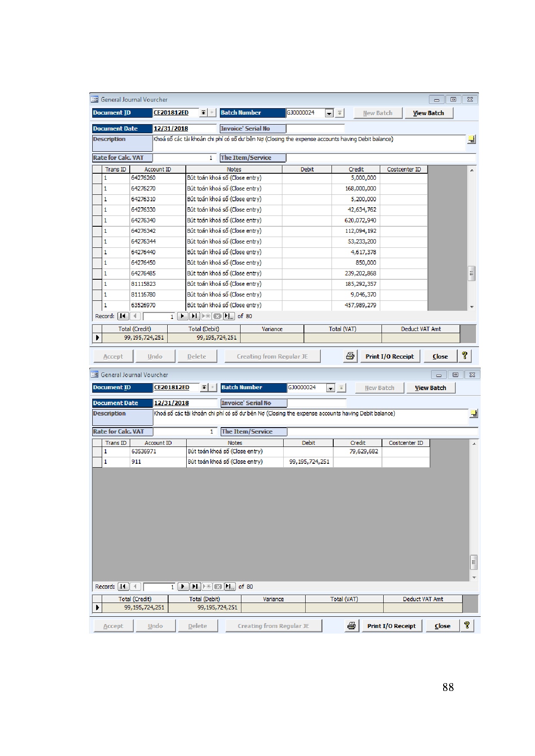Click the Account ID column header in the lower grid
The width and height of the screenshot is (535, 756).
158,443
